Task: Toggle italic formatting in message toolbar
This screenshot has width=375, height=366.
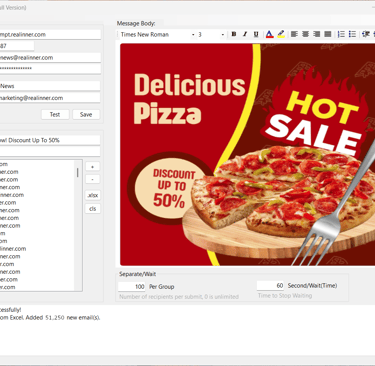Action: (x=245, y=34)
